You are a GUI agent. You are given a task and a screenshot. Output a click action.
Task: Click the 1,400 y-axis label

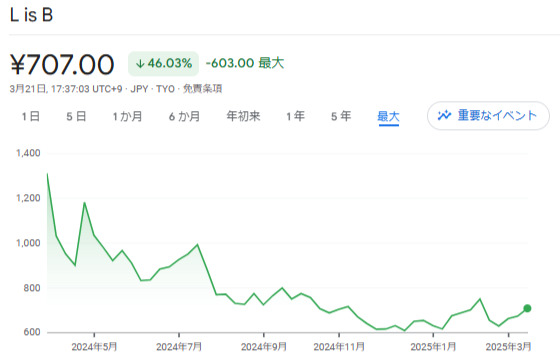28,153
